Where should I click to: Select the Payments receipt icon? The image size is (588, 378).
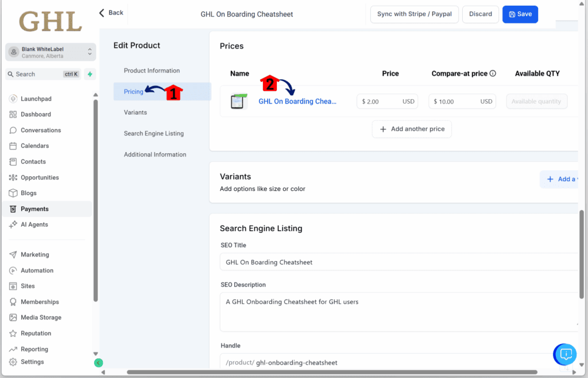(13, 209)
